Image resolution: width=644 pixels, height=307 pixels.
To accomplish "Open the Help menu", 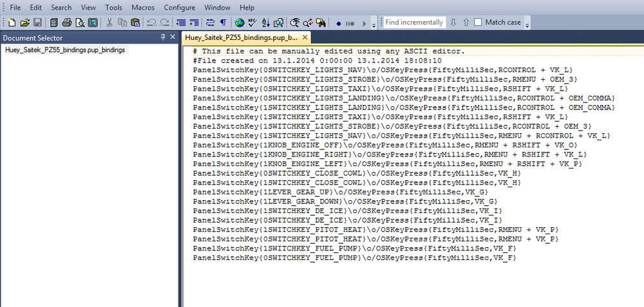I will coord(247,7).
